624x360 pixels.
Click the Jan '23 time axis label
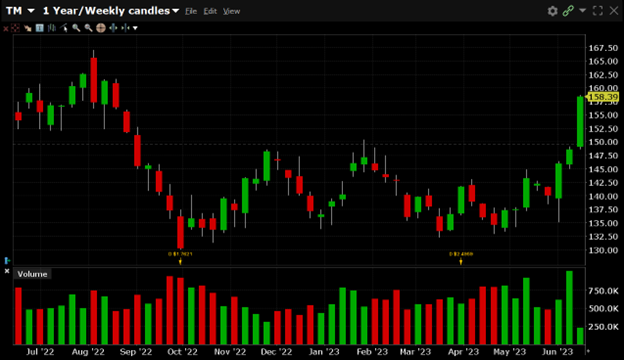coord(324,352)
